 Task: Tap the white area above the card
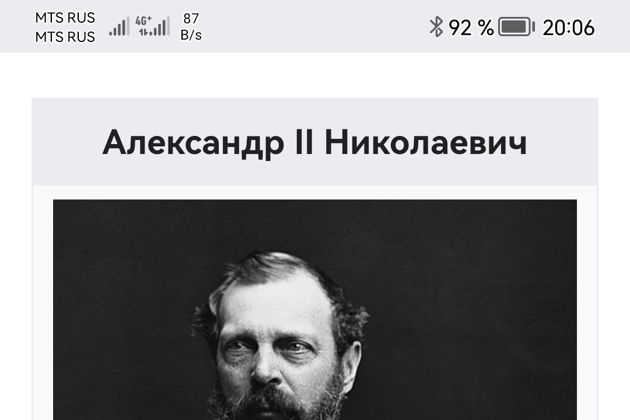(315, 75)
